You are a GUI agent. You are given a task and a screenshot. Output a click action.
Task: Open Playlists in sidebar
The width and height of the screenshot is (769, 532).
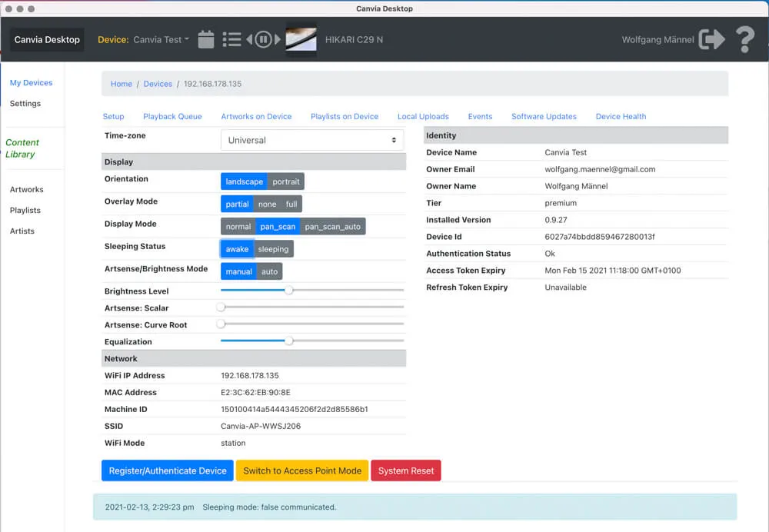point(25,211)
